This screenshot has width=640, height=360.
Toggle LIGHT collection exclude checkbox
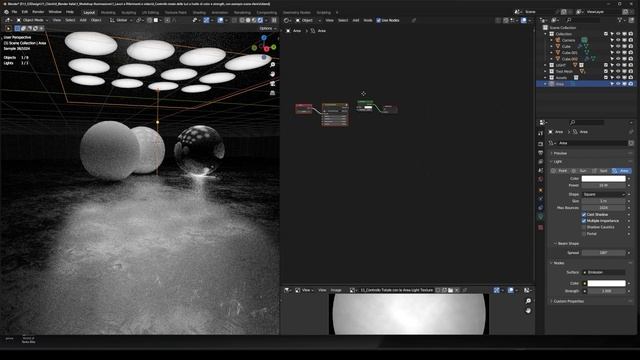(606, 65)
